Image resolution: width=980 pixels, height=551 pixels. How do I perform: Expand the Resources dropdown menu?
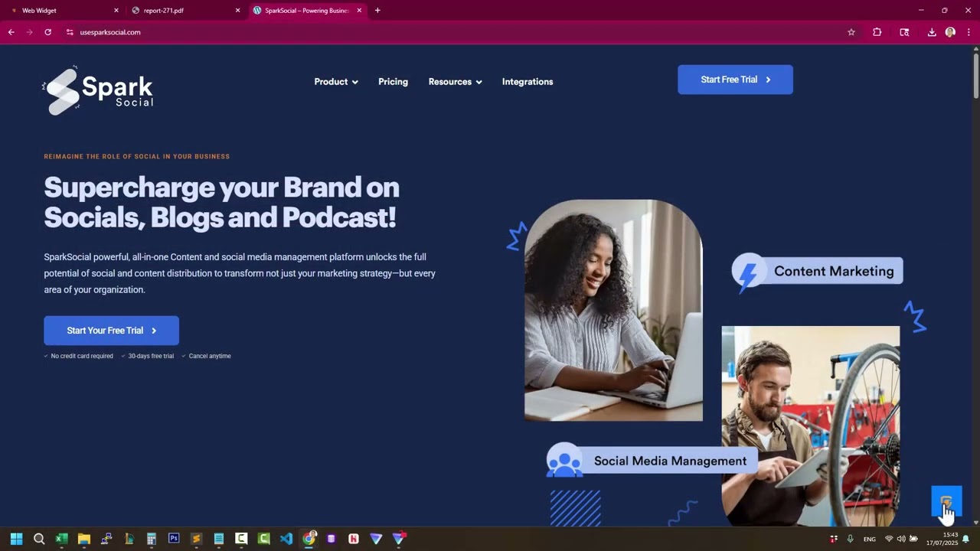[x=456, y=82]
